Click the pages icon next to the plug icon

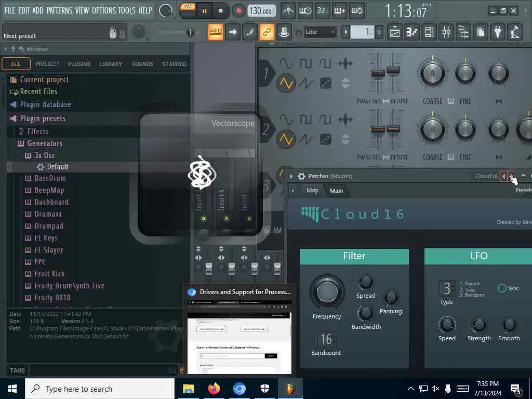481,32
